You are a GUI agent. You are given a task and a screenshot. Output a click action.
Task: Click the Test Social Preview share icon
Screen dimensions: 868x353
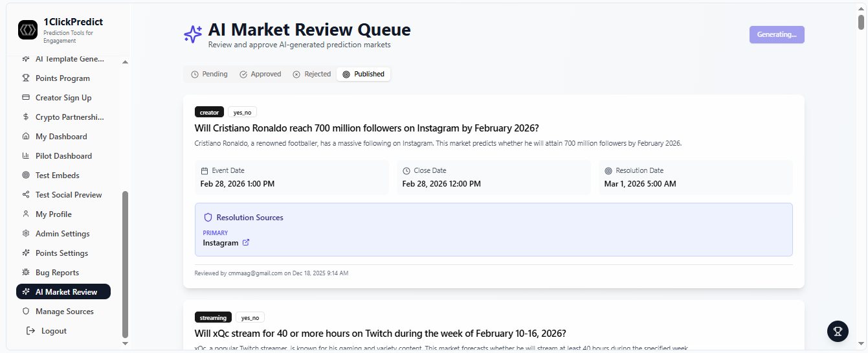26,195
